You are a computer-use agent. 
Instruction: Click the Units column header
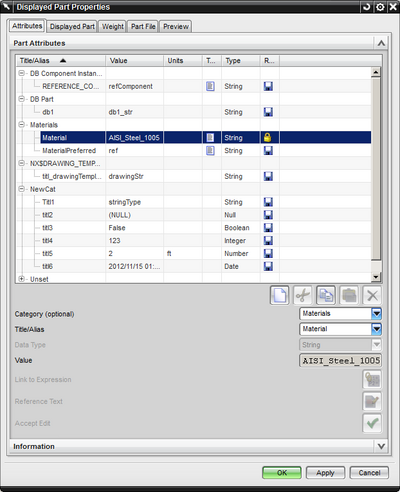[183, 61]
